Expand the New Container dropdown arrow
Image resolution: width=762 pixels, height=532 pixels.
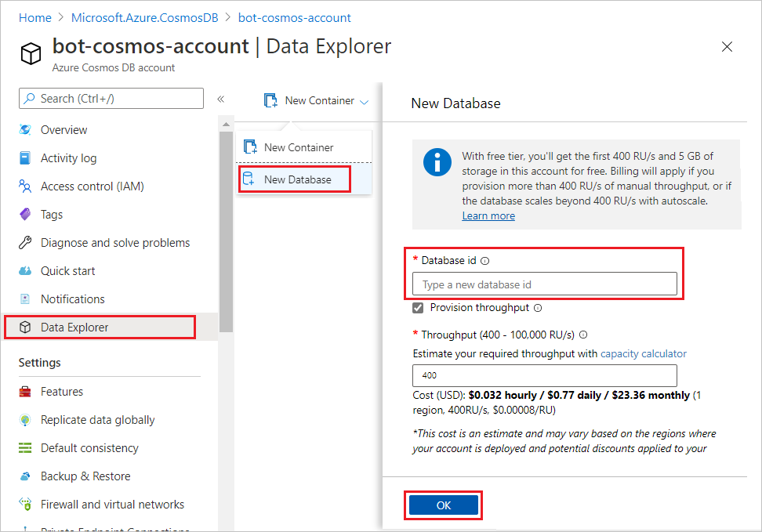click(x=364, y=101)
